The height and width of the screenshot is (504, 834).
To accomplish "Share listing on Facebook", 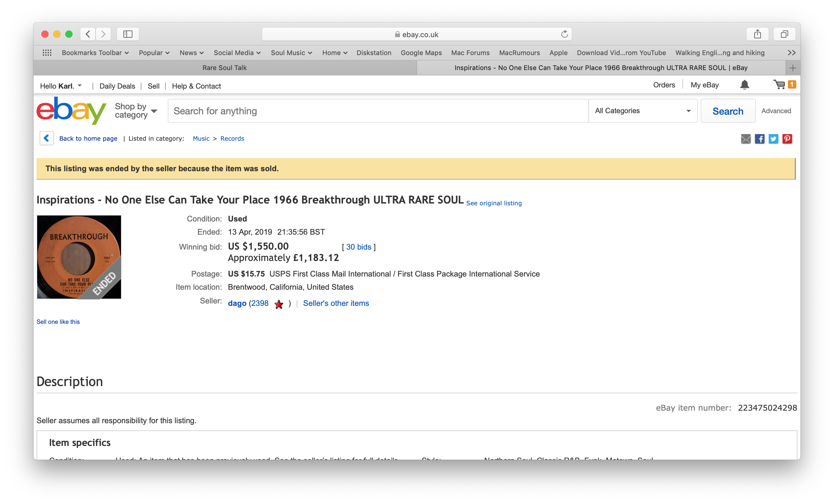I will (759, 139).
